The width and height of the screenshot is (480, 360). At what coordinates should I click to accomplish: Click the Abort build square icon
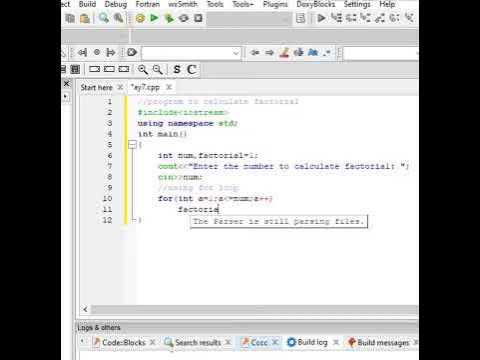tap(198, 18)
